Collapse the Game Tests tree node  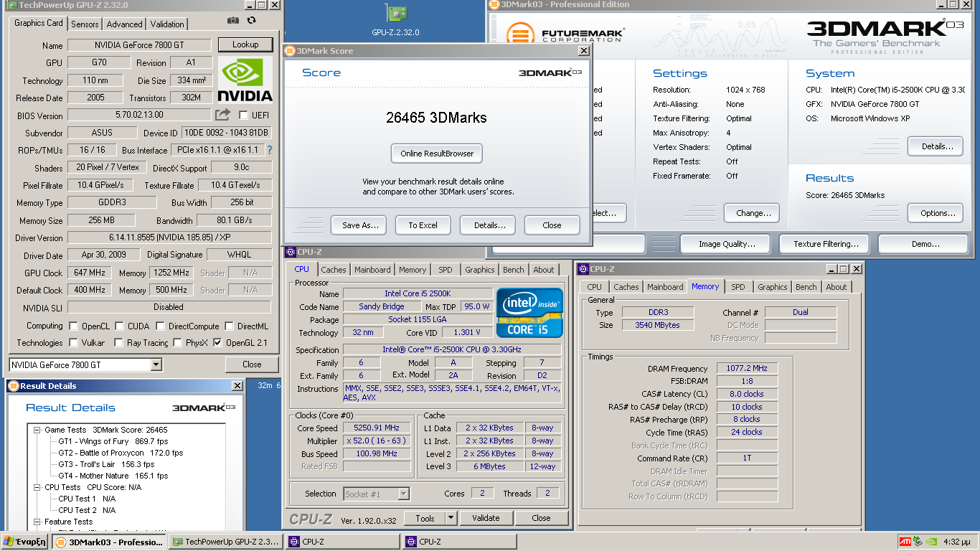37,430
